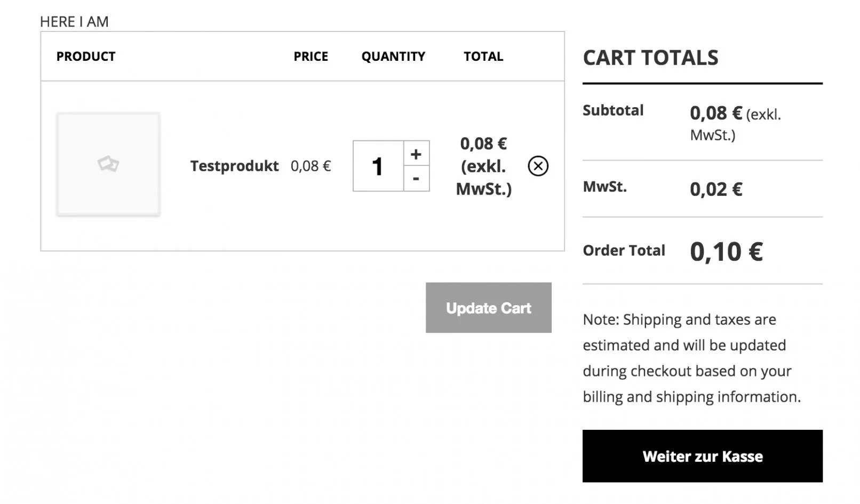Open the Testprodukt placeholder thumbnail

point(108,164)
